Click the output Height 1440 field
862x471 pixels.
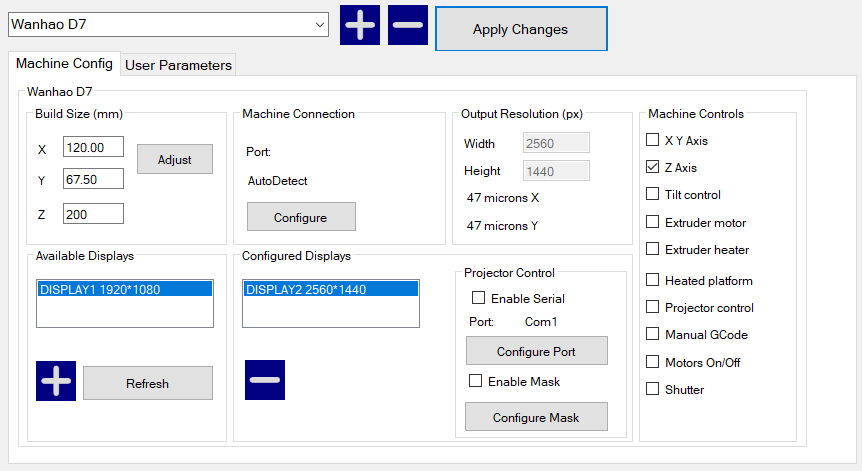[x=556, y=171]
